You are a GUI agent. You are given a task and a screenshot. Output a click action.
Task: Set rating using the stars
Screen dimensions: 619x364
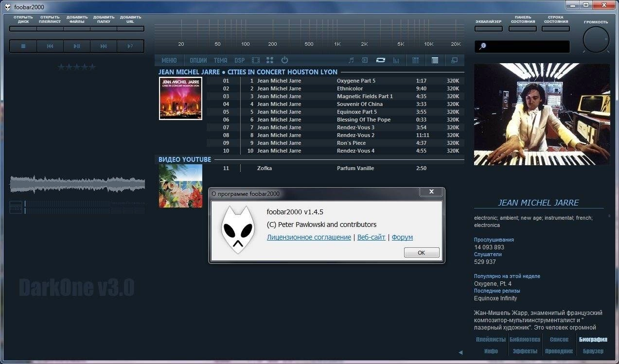(x=76, y=67)
